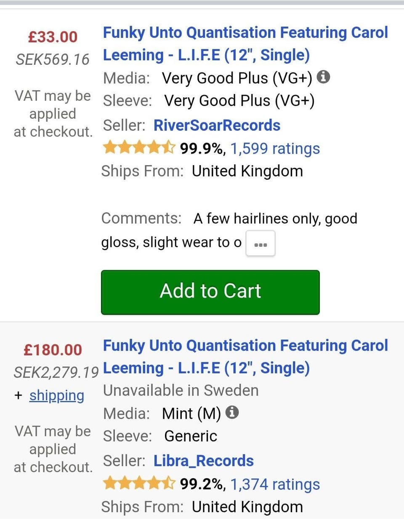
Task: Click the £33.00 price
Action: point(53,37)
